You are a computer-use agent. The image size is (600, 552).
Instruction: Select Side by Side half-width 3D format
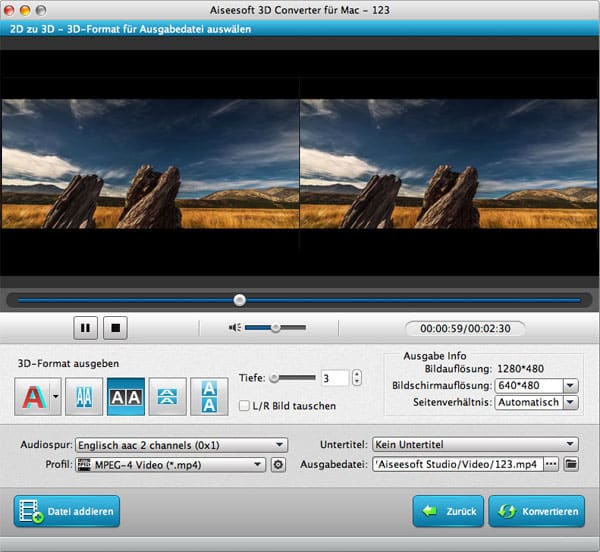[84, 397]
